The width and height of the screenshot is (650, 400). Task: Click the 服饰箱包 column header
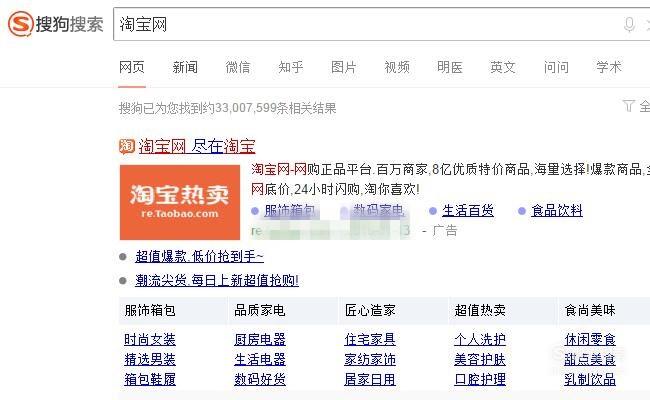point(150,310)
